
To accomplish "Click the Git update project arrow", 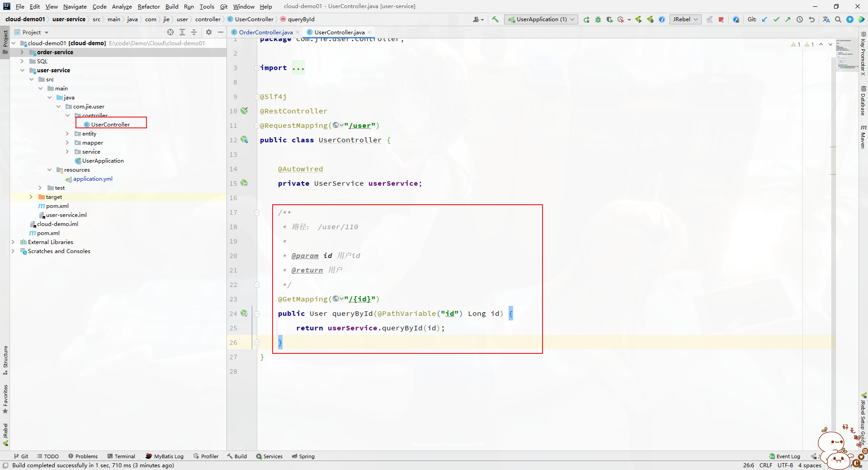I will pos(764,19).
